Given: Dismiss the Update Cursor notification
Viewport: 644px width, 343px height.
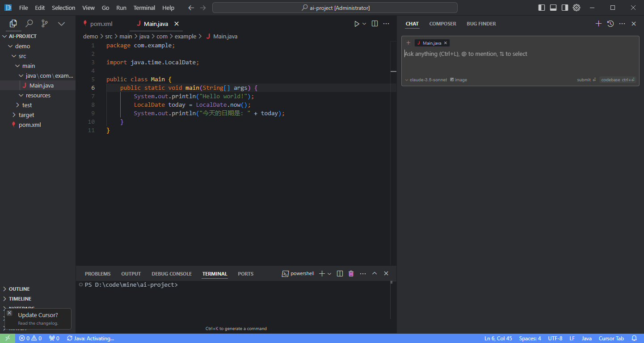Looking at the screenshot, I should (9, 313).
